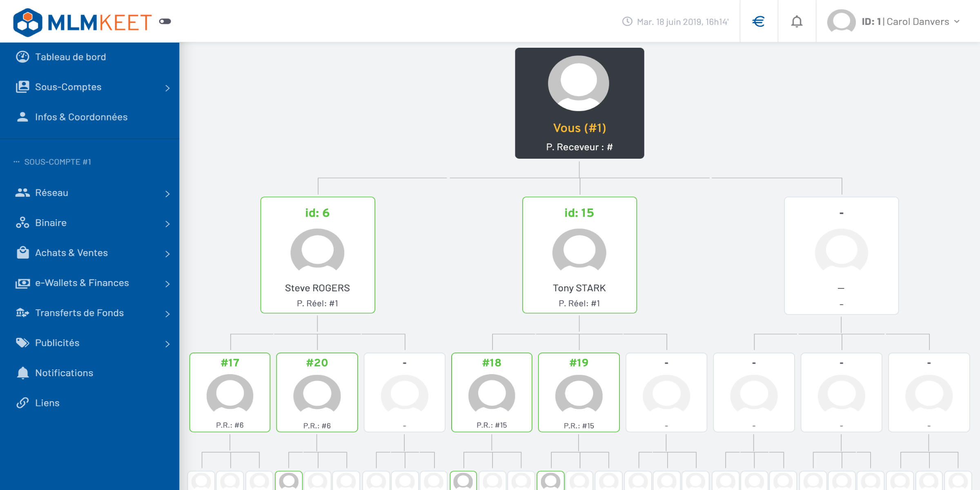This screenshot has height=490, width=980.
Task: Open the notifications bell in header
Action: [x=796, y=21]
